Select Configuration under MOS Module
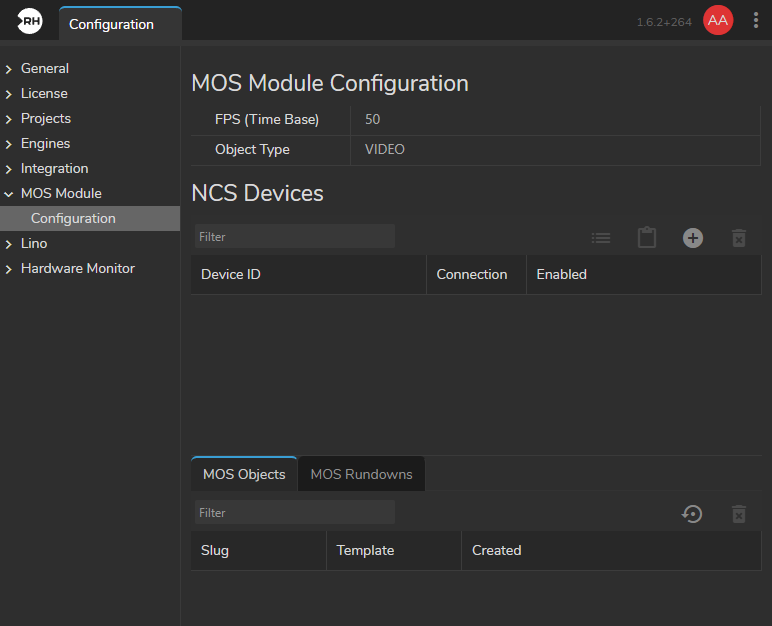The height and width of the screenshot is (626, 772). point(73,218)
